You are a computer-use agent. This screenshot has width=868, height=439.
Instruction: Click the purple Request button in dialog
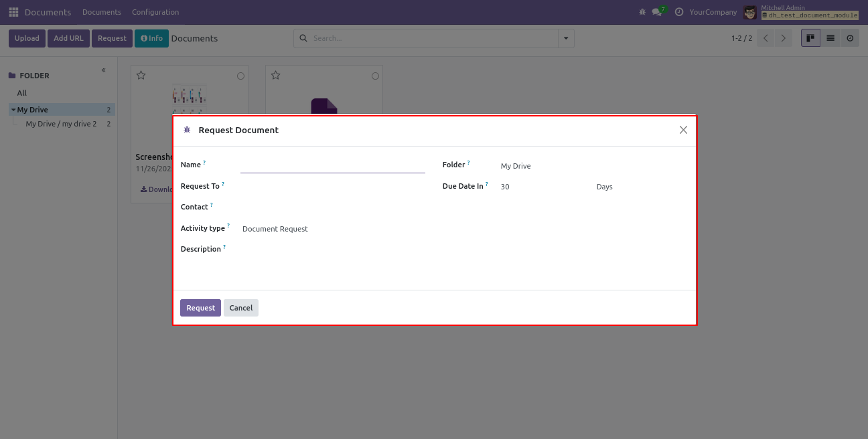point(200,308)
